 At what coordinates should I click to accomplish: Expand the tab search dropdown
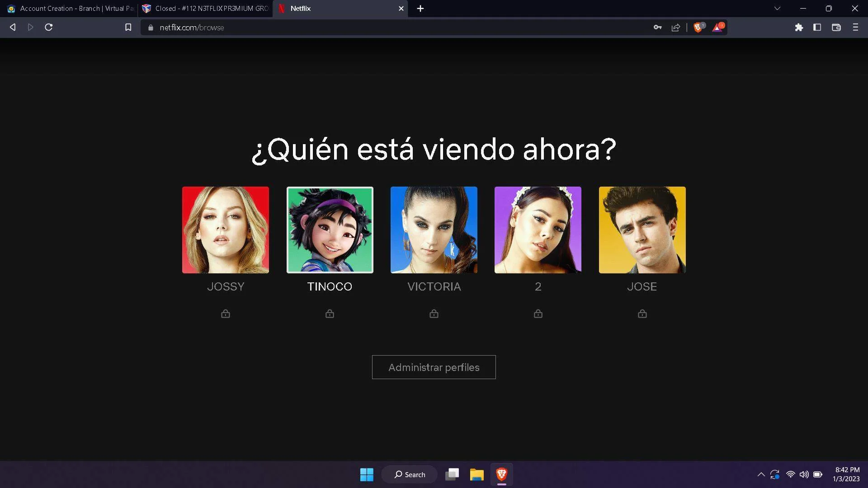click(777, 9)
